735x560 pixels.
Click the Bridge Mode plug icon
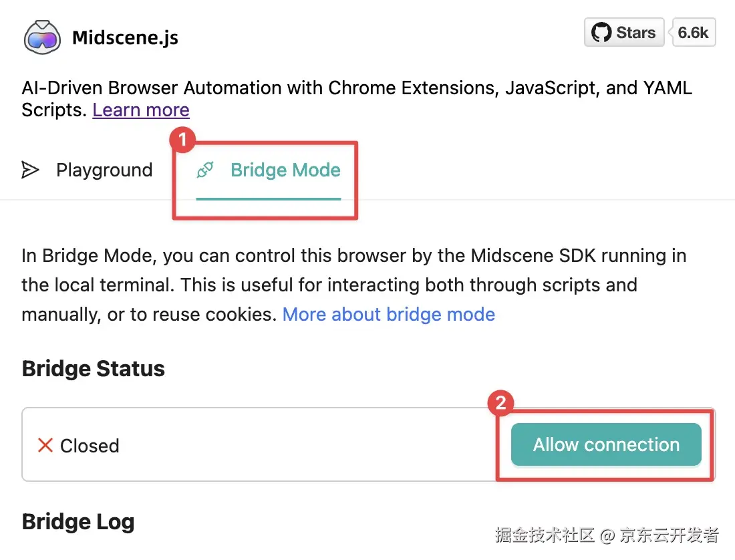(205, 170)
